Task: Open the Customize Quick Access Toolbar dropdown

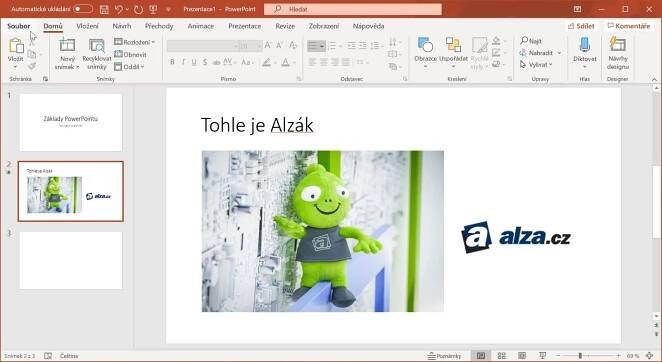Action: click(168, 9)
